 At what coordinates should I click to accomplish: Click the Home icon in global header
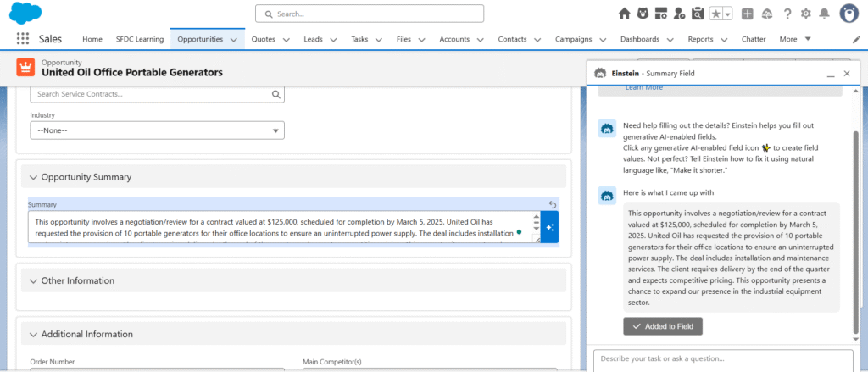point(625,14)
